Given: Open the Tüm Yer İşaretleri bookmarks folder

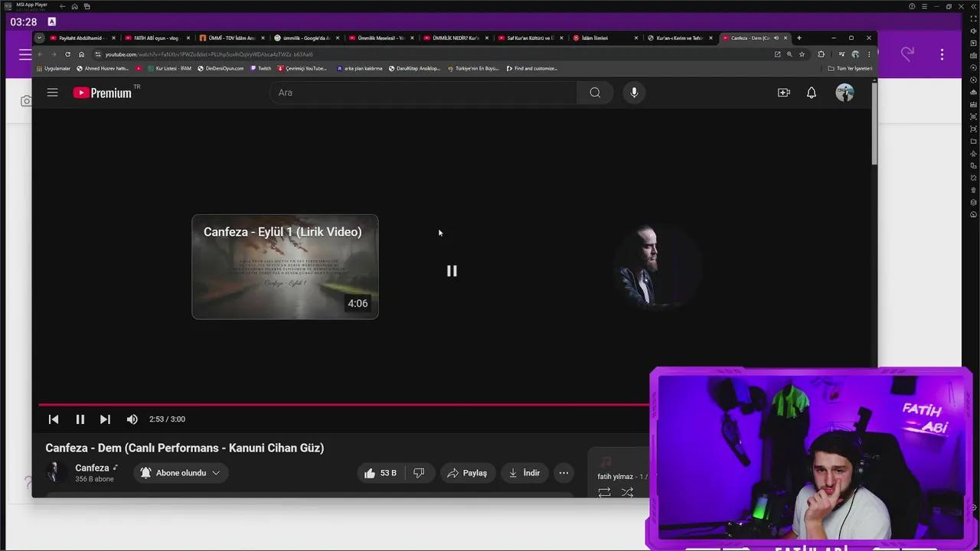Looking at the screenshot, I should [x=850, y=68].
